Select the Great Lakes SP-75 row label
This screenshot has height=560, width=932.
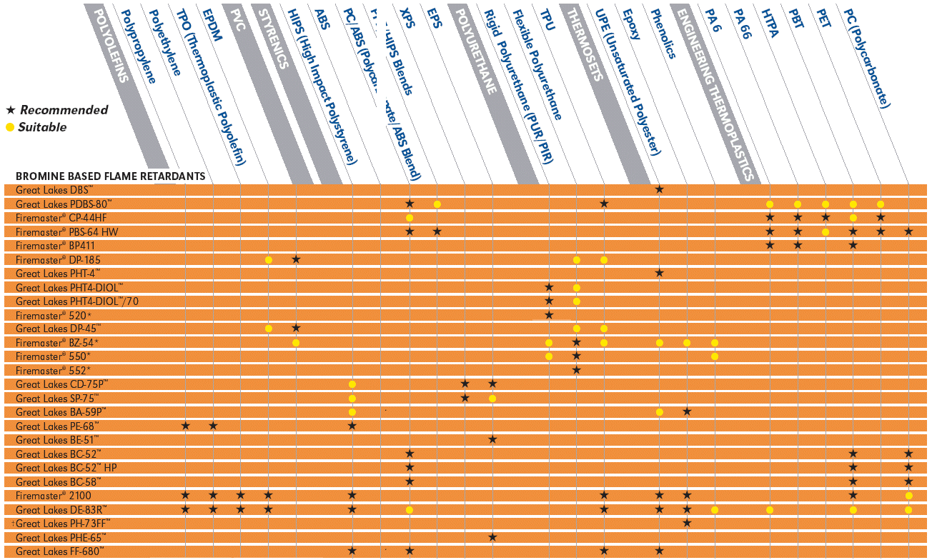(57, 399)
